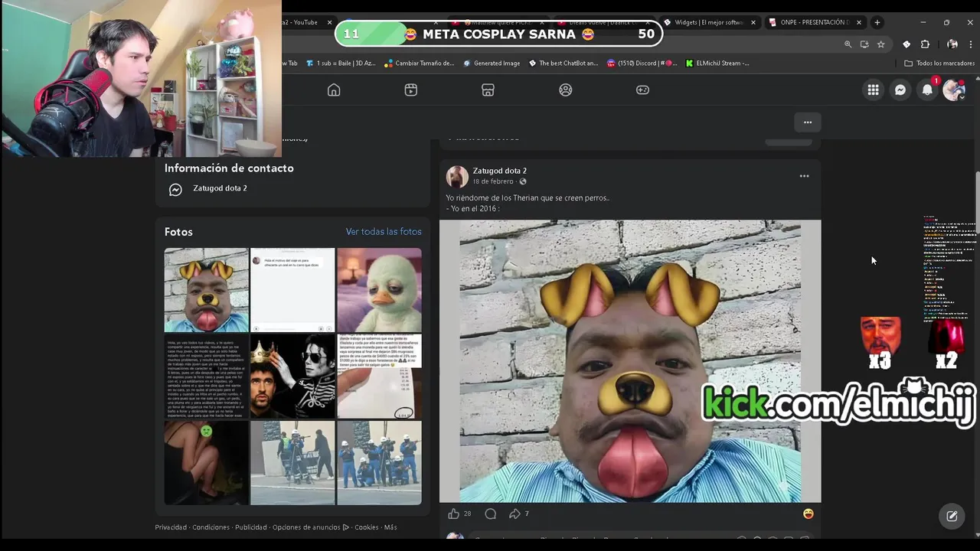Click the Opciones de anuncios footer link
The image size is (980, 551).
[x=311, y=527]
